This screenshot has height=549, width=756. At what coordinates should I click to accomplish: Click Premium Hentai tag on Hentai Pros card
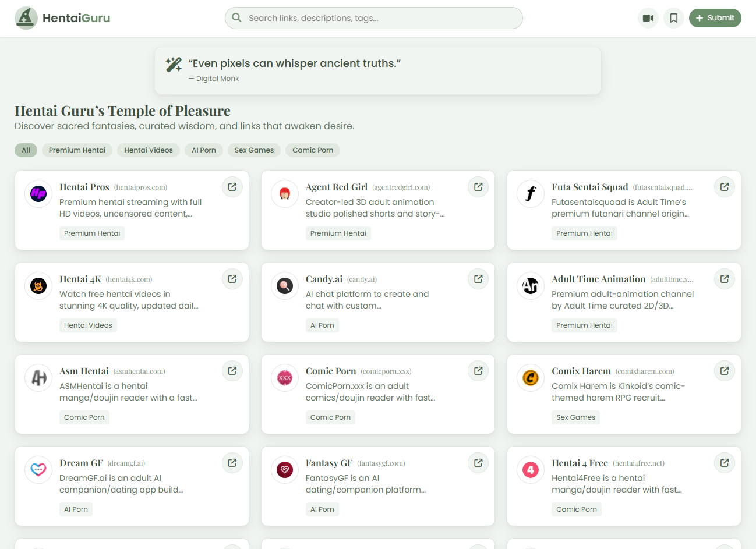(x=92, y=233)
